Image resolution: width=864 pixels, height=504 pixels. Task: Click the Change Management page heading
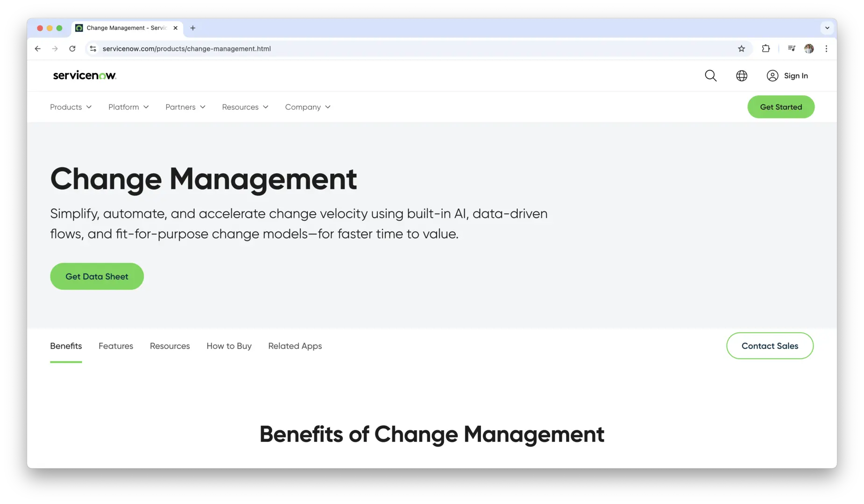(x=204, y=179)
